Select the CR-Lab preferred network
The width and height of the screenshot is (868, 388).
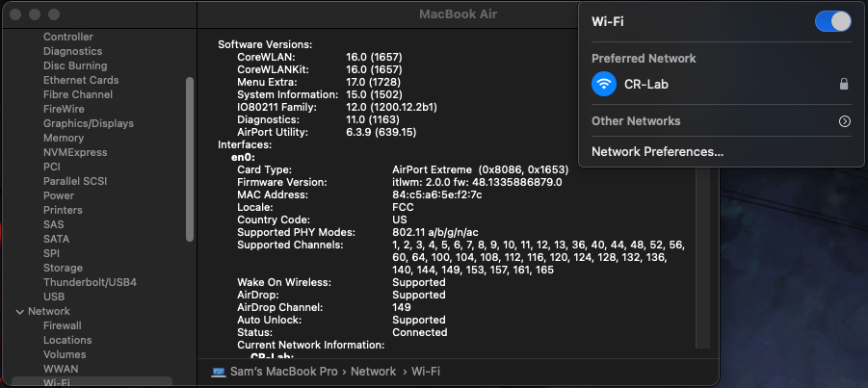point(721,84)
